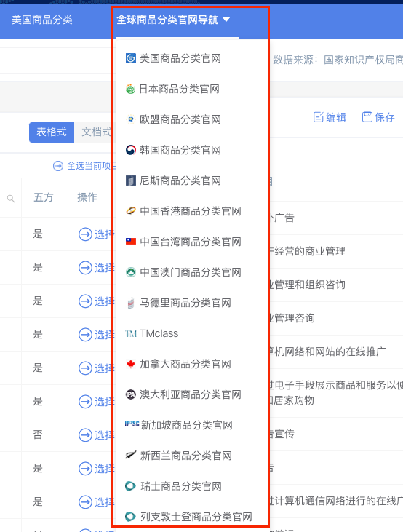Click the 五方 column header
This screenshot has height=532, width=403.
pos(44,197)
